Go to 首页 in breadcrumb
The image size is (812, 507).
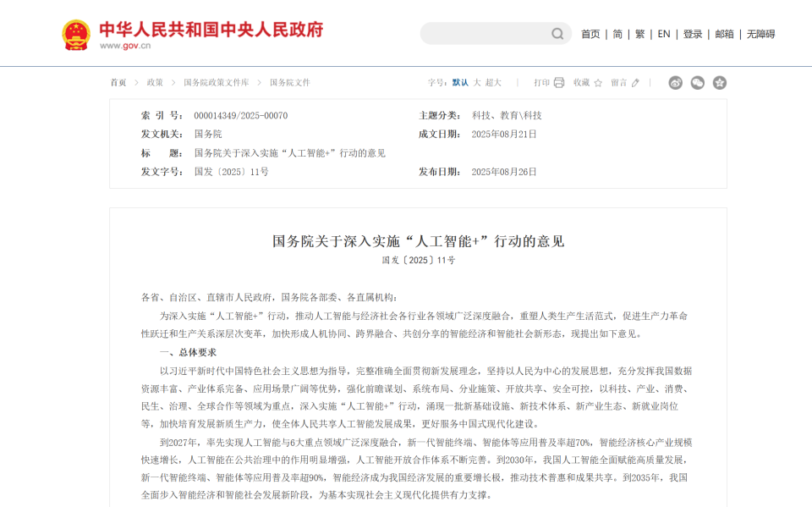pyautogui.click(x=118, y=82)
